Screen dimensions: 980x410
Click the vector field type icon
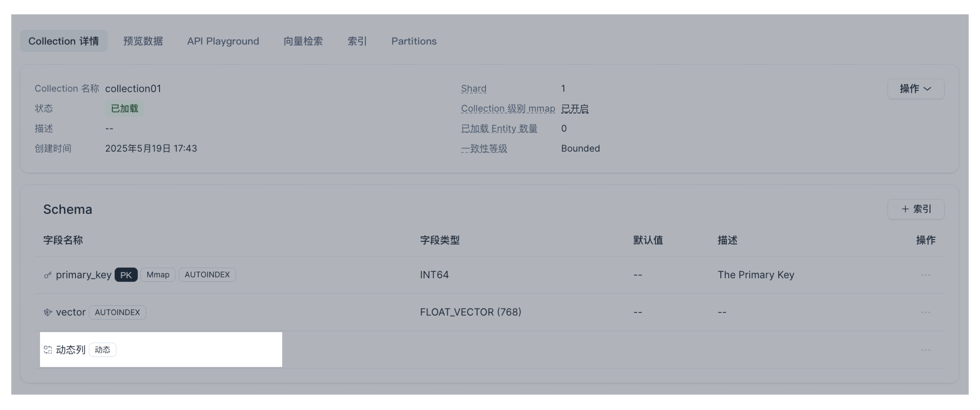48,312
